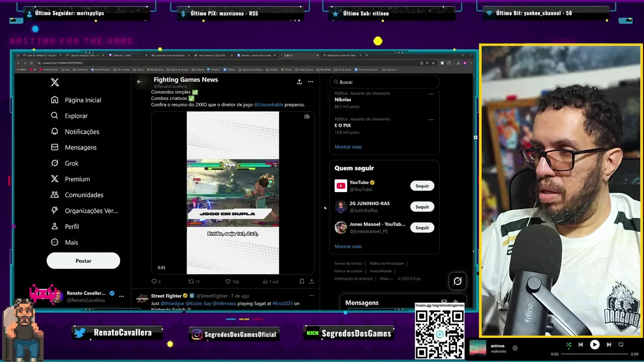Open the Organizações Verificadas lightning icon
Image resolution: width=644 pixels, height=362 pixels.
point(55,211)
